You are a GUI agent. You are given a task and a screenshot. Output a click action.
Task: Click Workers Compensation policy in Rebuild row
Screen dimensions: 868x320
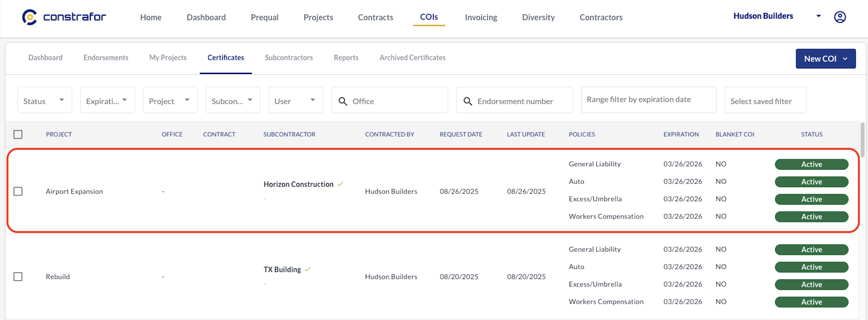pyautogui.click(x=606, y=302)
